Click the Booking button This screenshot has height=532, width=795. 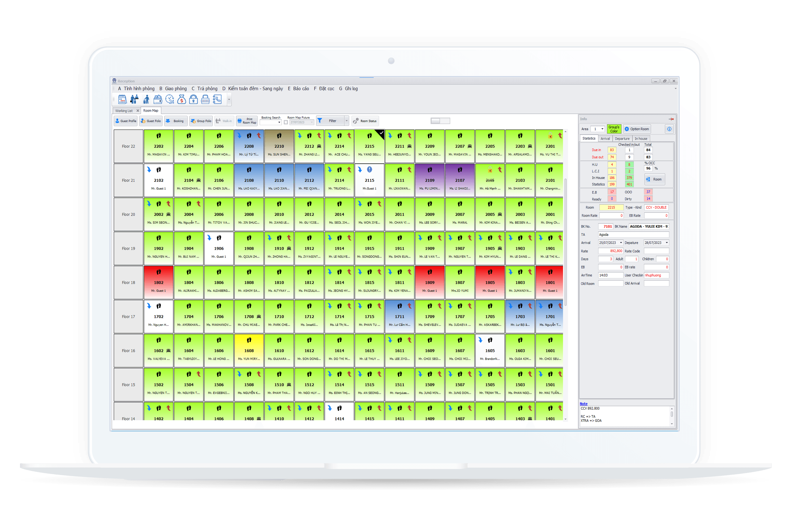click(176, 121)
